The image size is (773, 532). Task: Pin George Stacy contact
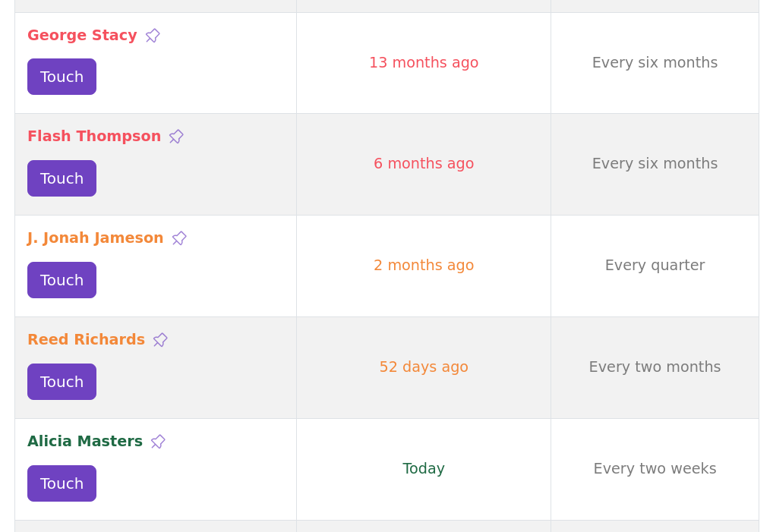153,36
